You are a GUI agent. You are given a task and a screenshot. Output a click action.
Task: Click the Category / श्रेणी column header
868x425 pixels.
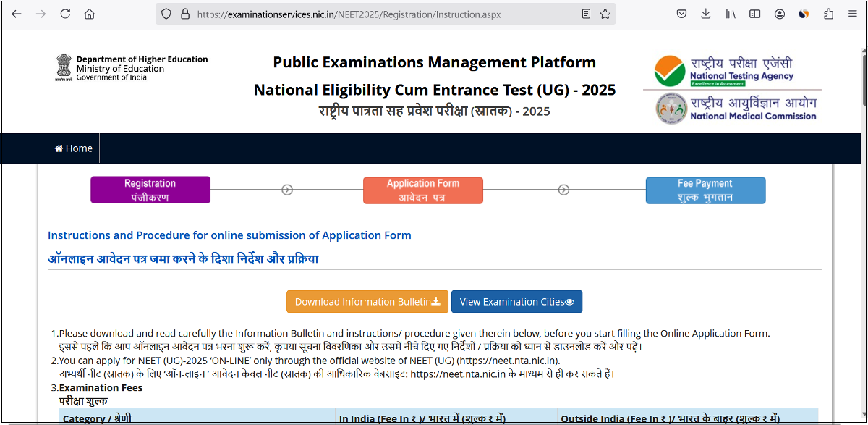tap(97, 418)
